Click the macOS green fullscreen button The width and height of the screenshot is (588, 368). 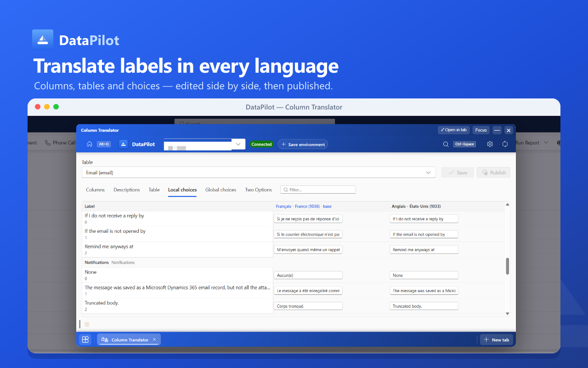pos(56,107)
